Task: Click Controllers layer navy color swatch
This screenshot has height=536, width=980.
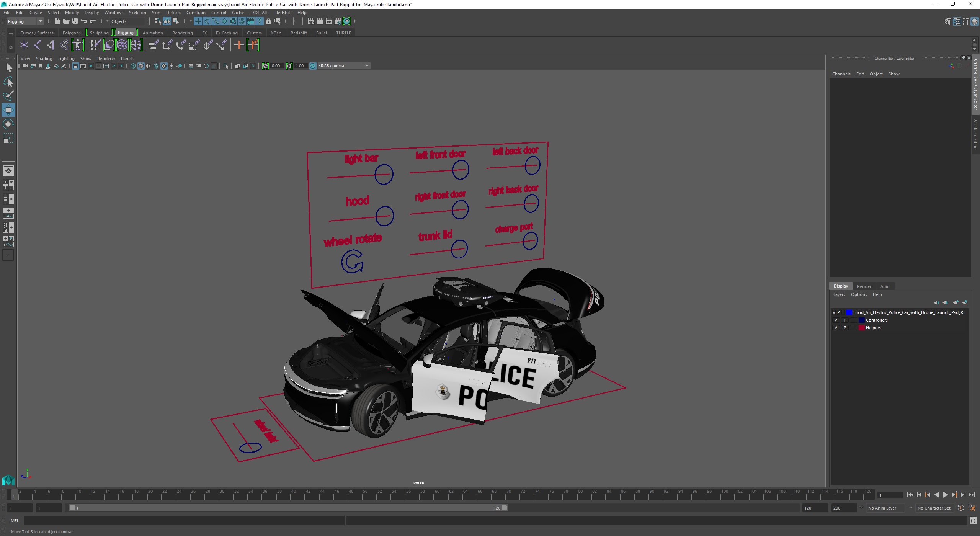Action: click(861, 320)
